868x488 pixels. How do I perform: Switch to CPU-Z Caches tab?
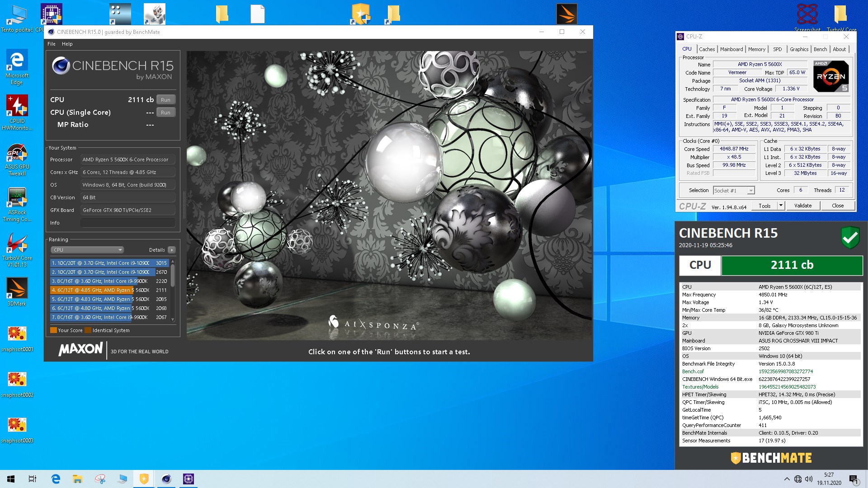(707, 49)
